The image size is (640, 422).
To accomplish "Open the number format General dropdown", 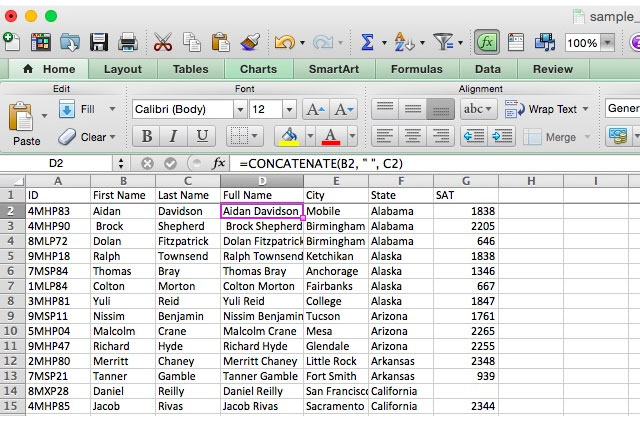I will (x=622, y=108).
